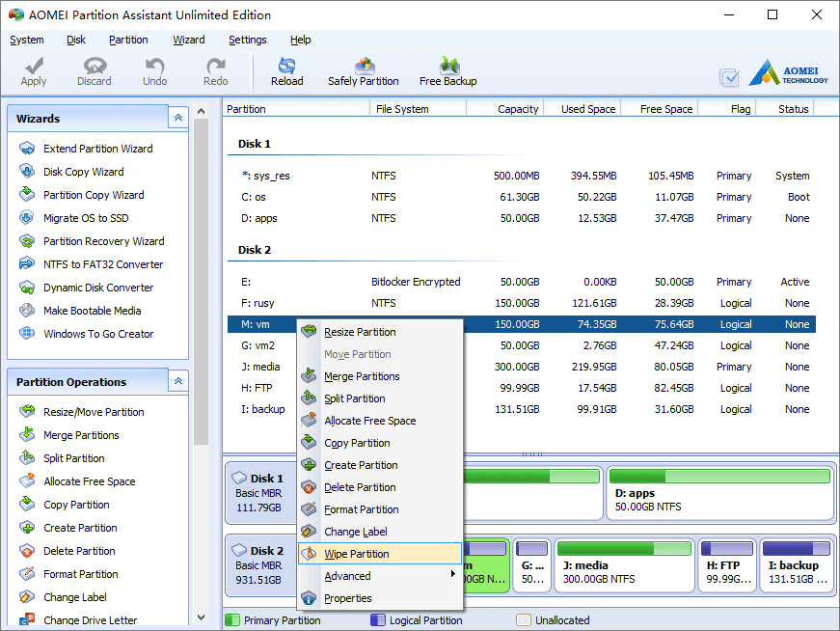The height and width of the screenshot is (631, 840).
Task: Start Migrate OS to SSD icon
Action: [27, 218]
